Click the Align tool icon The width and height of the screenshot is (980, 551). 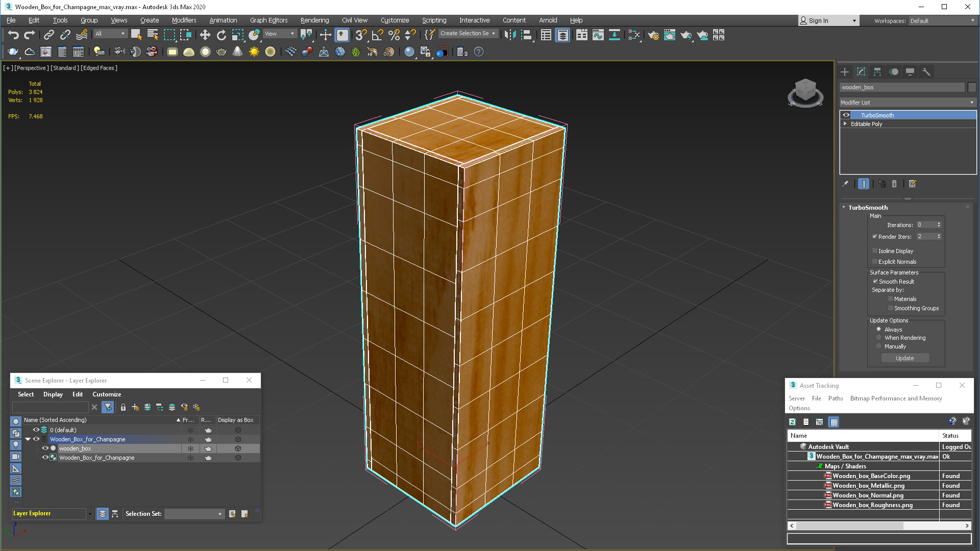click(x=527, y=35)
